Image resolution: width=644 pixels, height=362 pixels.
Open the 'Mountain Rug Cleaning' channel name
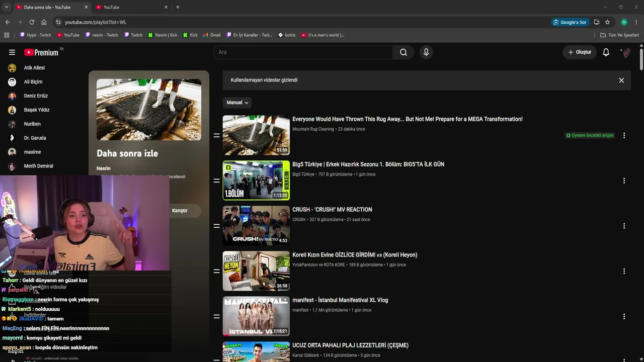313,129
